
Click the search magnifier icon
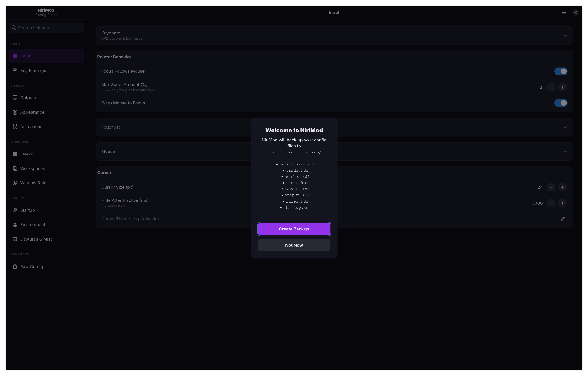[14, 28]
